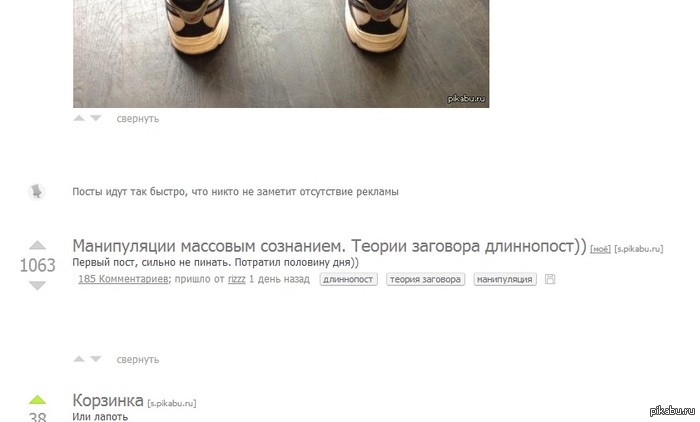Open the Корзинка post title
Viewport: 700px width, 422px height.
pos(108,401)
